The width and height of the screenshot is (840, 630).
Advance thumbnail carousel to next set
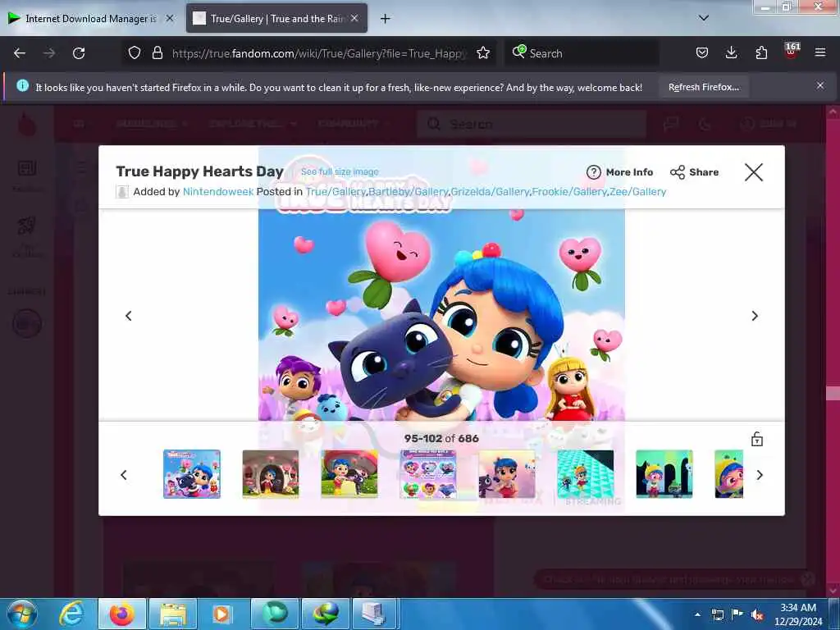click(x=760, y=475)
